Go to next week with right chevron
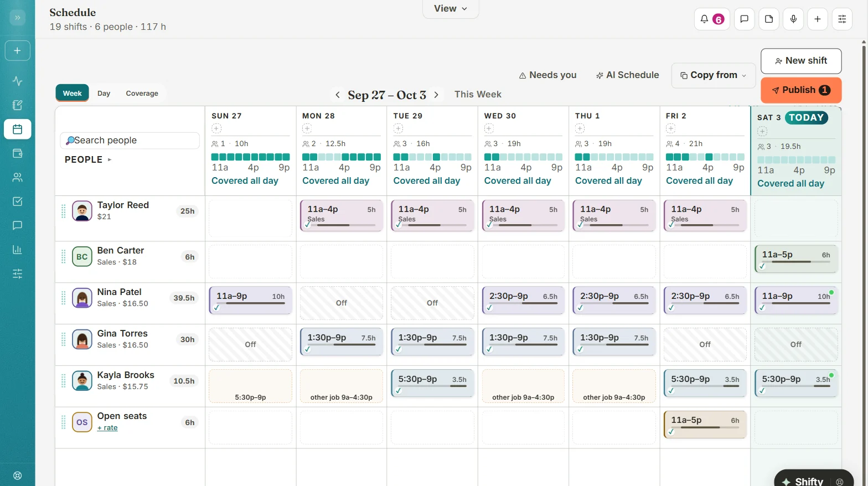Image resolution: width=868 pixels, height=486 pixels. (436, 95)
